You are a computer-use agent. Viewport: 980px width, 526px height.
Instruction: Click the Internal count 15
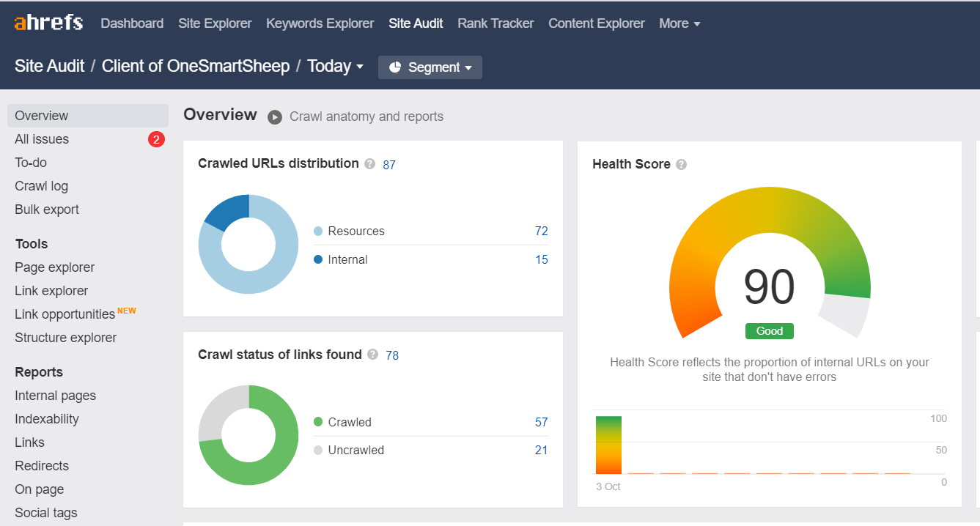(x=542, y=259)
